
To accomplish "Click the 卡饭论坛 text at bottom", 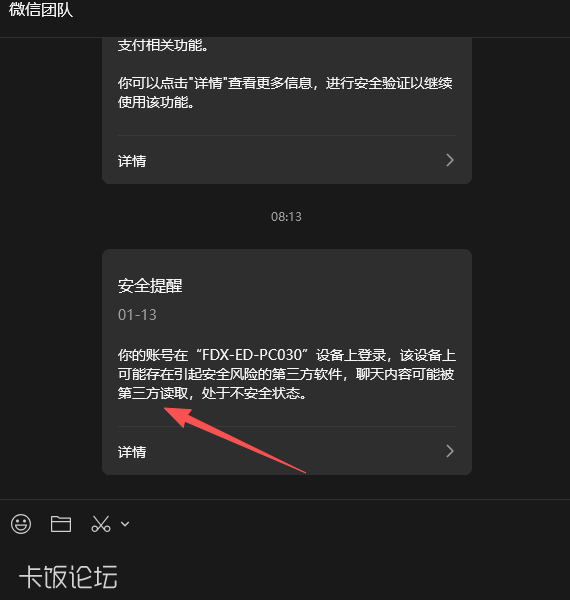I will [x=68, y=577].
